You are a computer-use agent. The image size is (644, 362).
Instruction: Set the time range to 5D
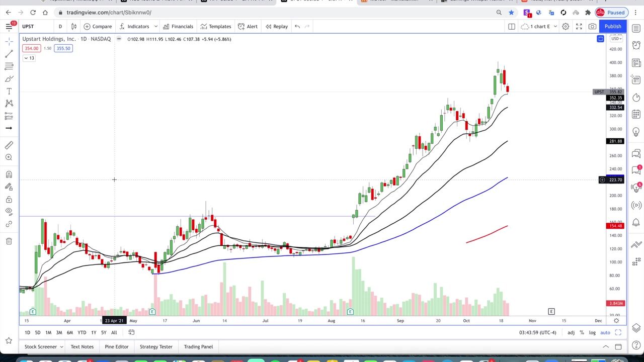(37, 332)
